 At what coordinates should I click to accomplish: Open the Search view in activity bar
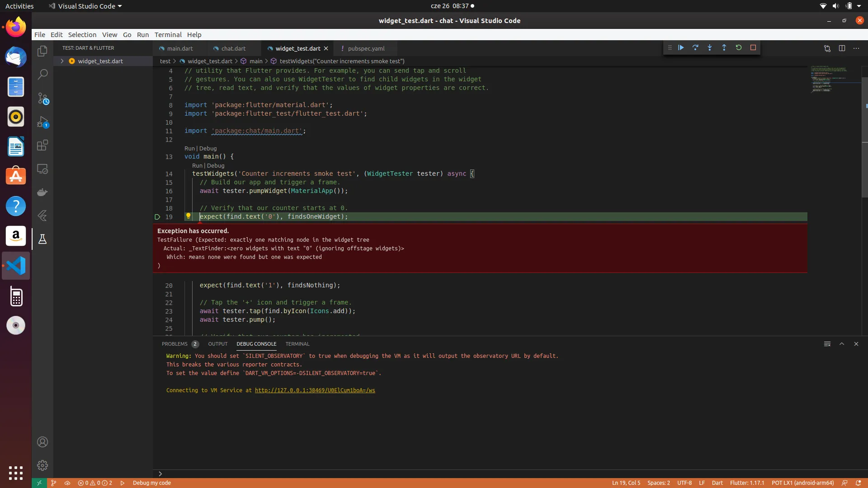pos(42,75)
